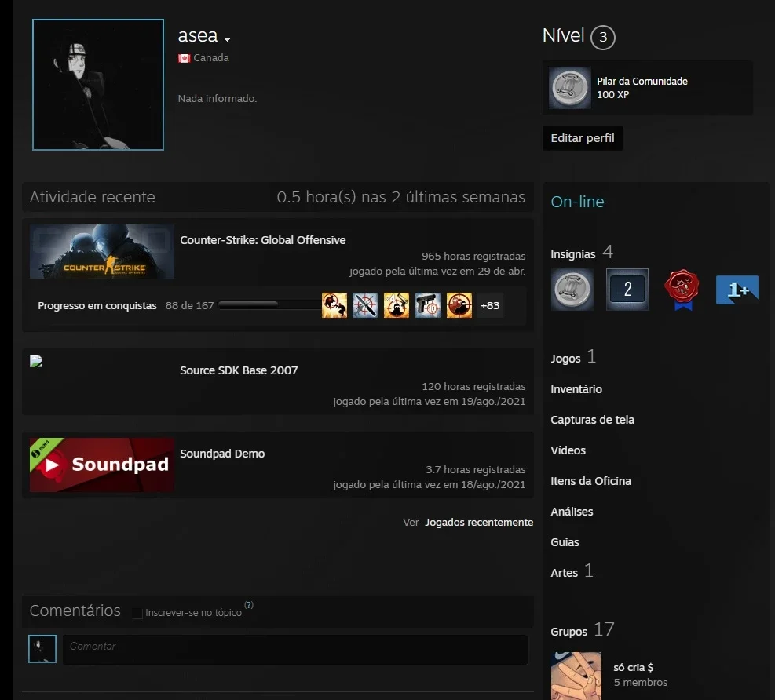Open the red wax seal badge
Image resolution: width=775 pixels, height=700 pixels.
click(682, 290)
